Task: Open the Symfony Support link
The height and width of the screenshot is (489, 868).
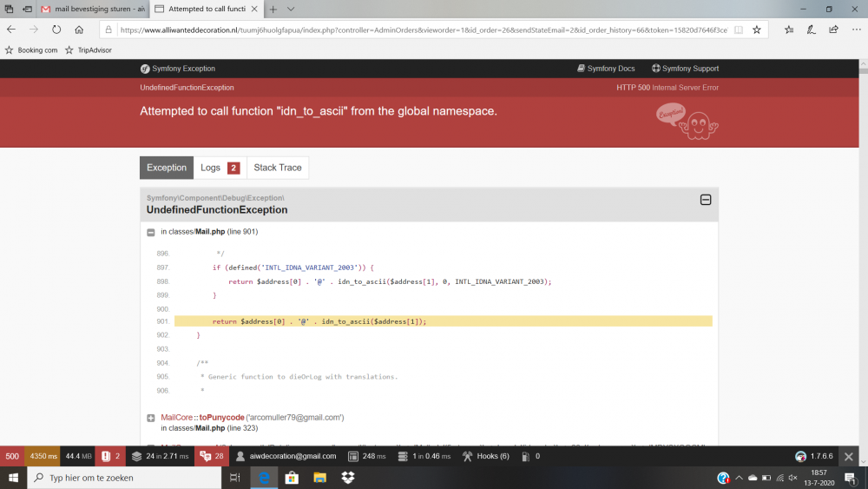Action: [x=685, y=69]
